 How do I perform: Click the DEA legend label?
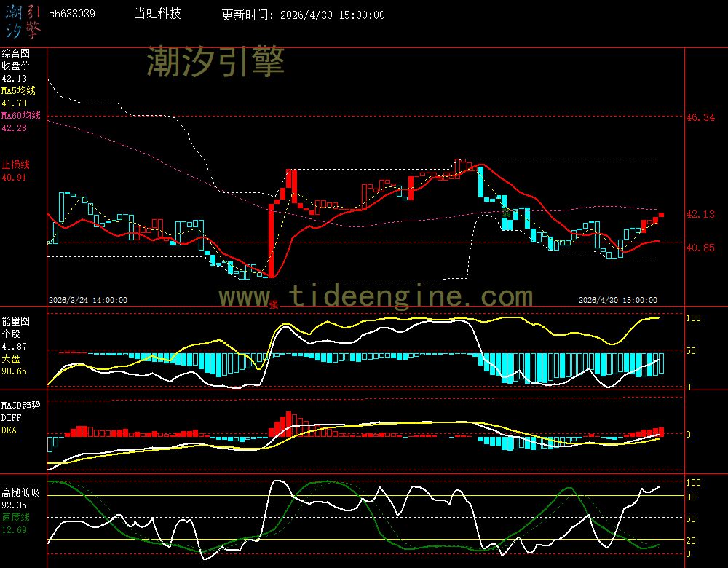click(x=9, y=430)
